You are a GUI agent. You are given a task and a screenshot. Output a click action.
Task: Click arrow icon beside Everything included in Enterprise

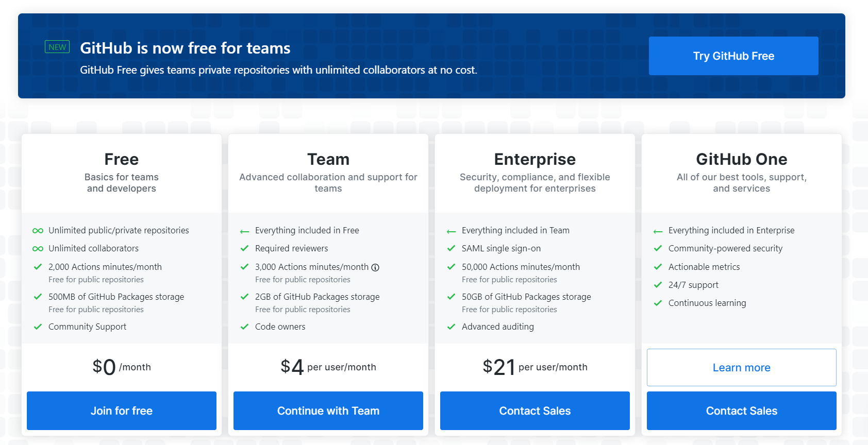pyautogui.click(x=658, y=231)
